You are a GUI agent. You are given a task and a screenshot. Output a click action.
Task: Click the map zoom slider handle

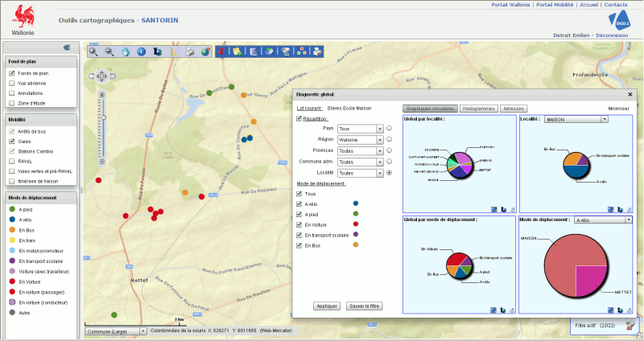coord(104,117)
